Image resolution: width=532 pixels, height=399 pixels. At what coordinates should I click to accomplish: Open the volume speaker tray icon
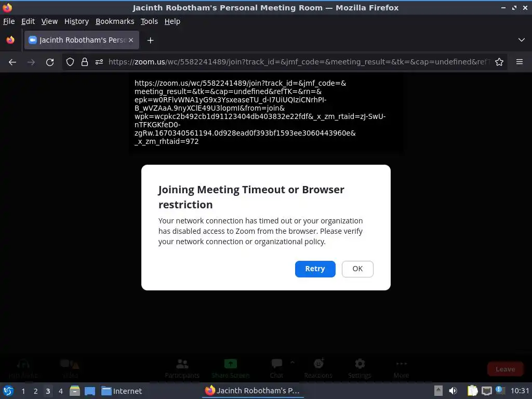453,391
